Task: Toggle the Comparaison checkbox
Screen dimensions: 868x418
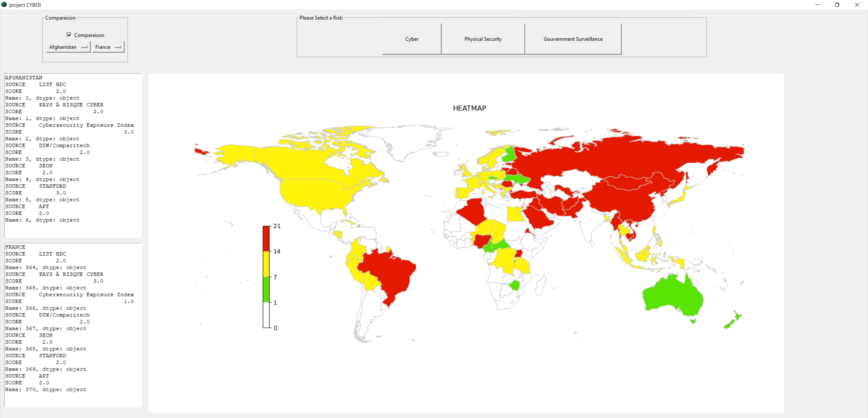Action: click(x=69, y=35)
